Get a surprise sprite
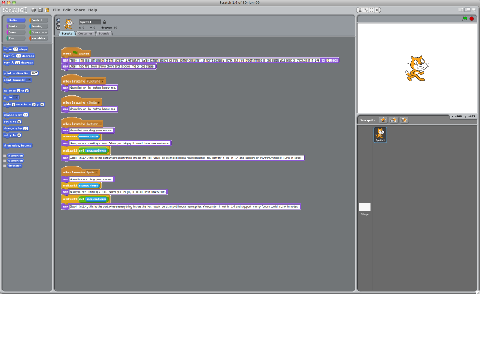The width and height of the screenshot is (480, 360). point(404,120)
